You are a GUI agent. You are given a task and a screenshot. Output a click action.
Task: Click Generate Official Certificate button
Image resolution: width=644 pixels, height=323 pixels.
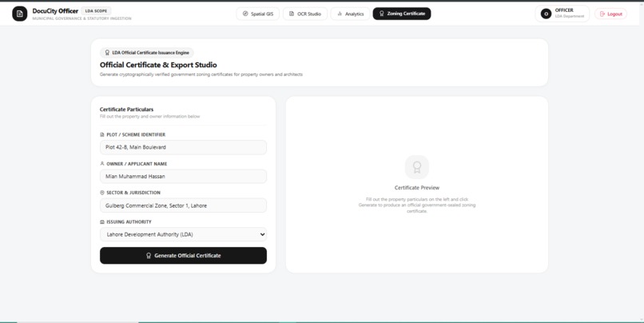click(x=183, y=255)
